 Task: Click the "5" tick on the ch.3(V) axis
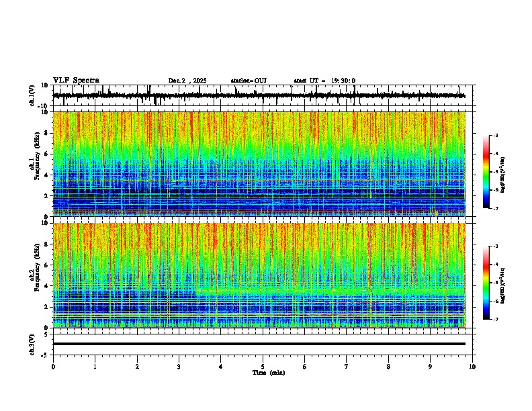(x=47, y=334)
